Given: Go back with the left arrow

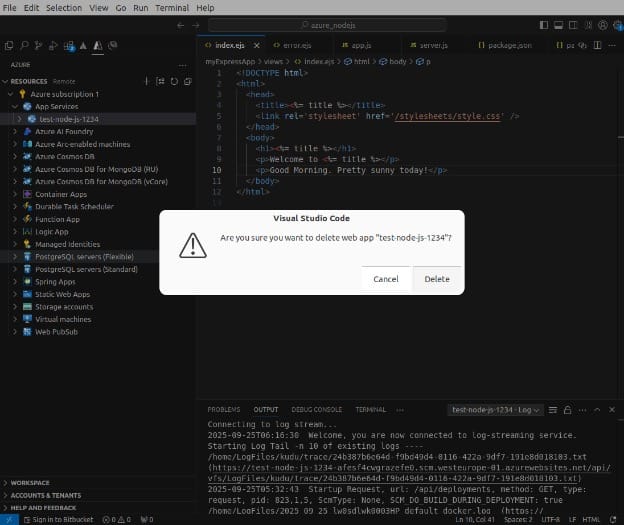Looking at the screenshot, I should pyautogui.click(x=181, y=25).
